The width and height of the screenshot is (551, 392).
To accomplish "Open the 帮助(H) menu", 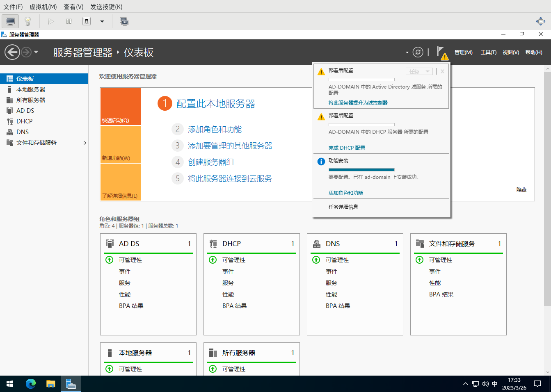I will [x=533, y=52].
